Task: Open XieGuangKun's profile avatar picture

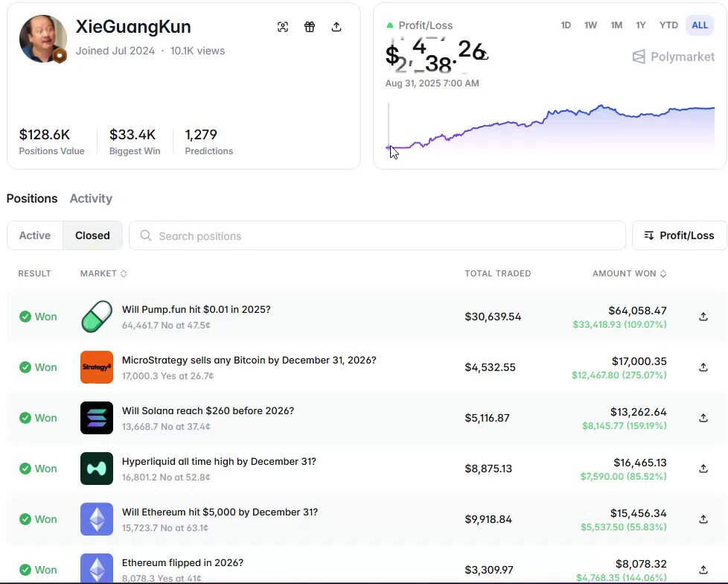Action: [x=42, y=38]
